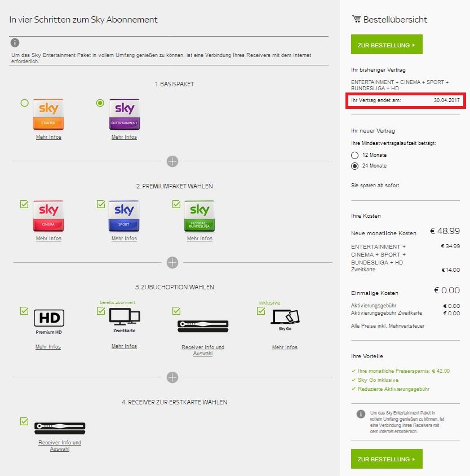Click the monthly cost € 48.99

[445, 231]
